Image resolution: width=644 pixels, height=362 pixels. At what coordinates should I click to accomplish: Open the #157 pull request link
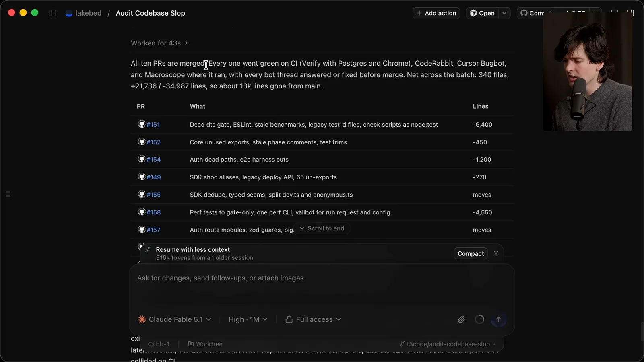(x=153, y=230)
